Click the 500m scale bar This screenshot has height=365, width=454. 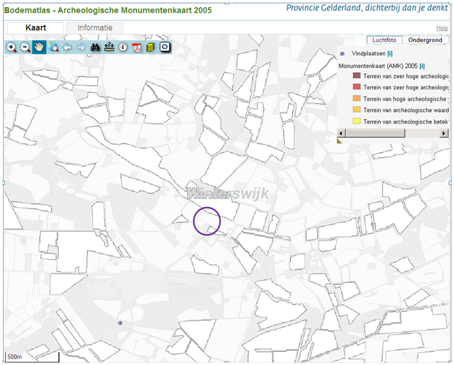[32, 357]
